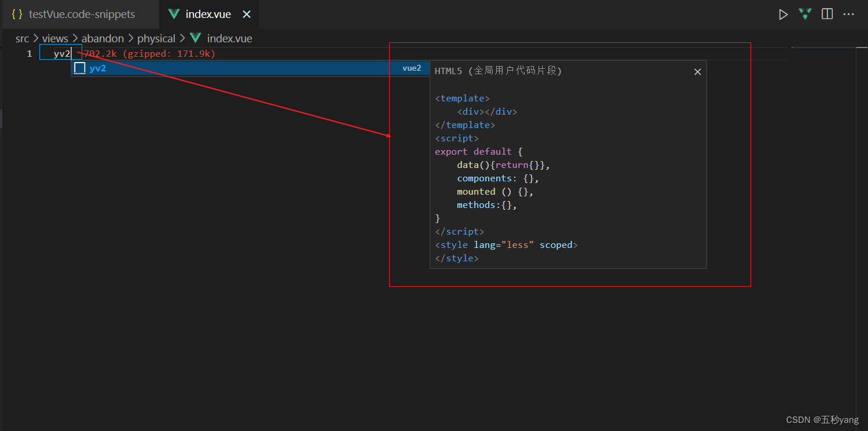Close the index.vue tab

coord(247,14)
